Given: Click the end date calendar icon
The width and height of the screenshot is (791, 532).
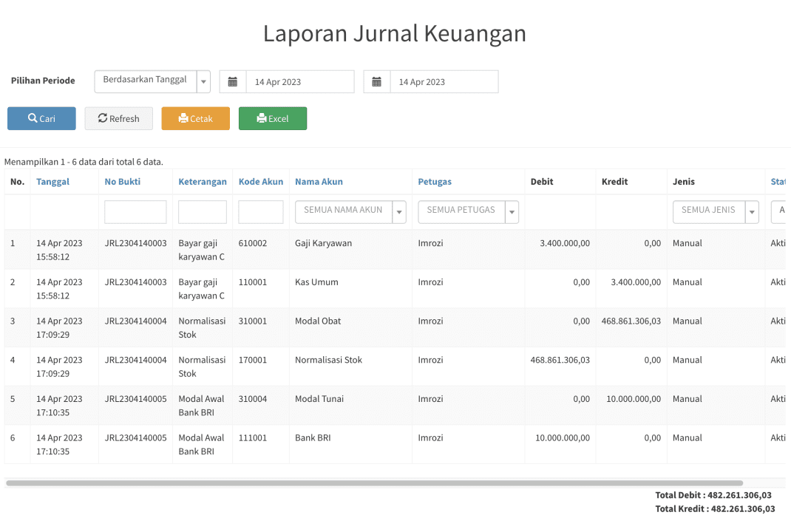Looking at the screenshot, I should point(377,82).
